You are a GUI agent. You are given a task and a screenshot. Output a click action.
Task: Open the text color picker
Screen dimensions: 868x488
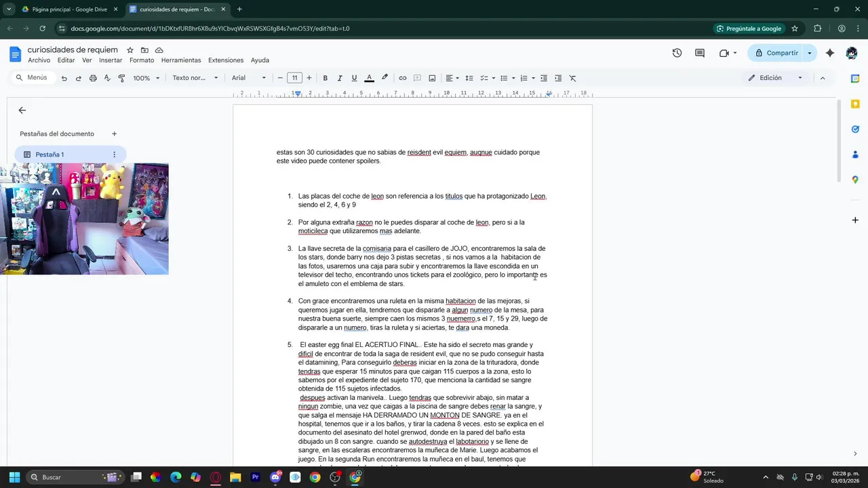369,78
